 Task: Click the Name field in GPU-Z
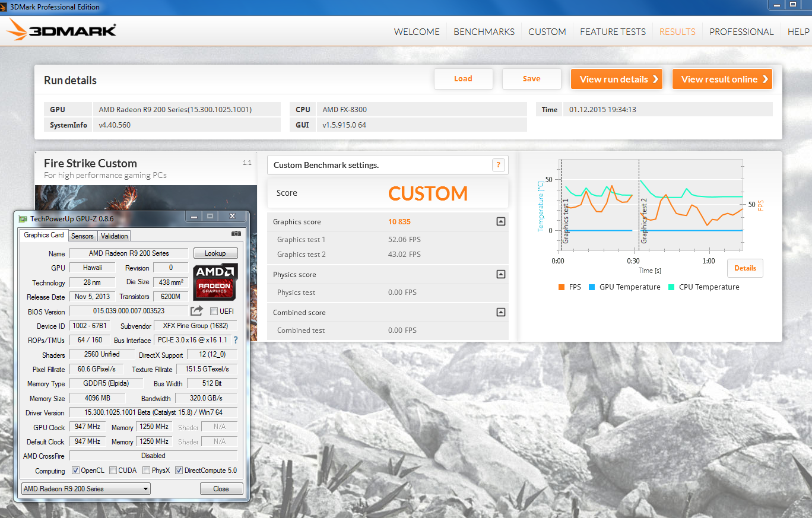pyautogui.click(x=129, y=253)
